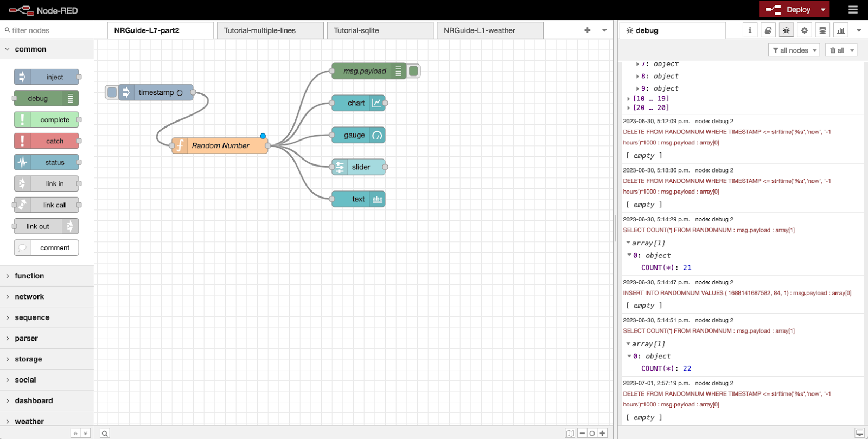The image size is (868, 439).
Task: Trigger the timestamp inject node button
Action: click(x=112, y=92)
